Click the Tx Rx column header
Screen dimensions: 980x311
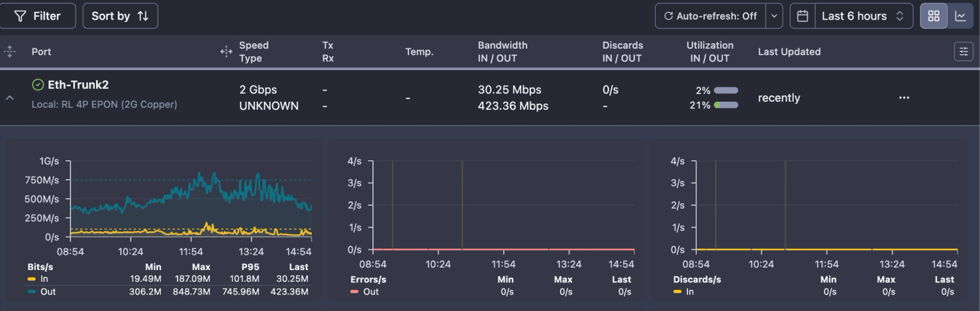pos(328,52)
